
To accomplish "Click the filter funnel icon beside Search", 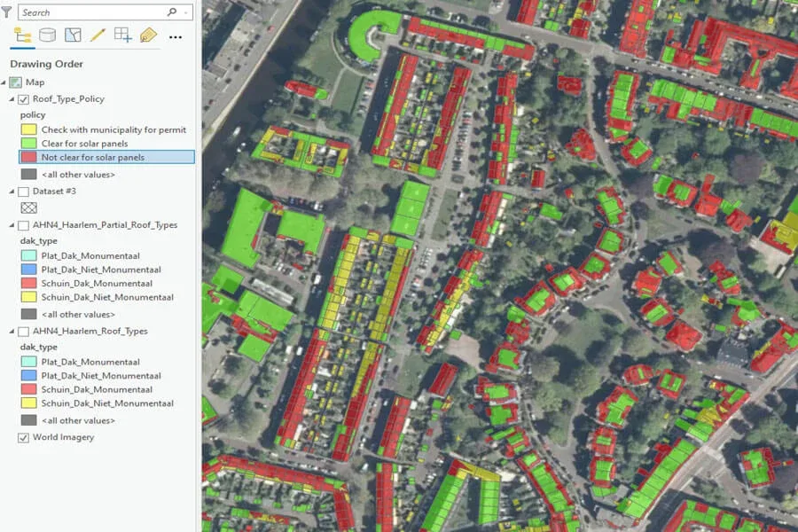I will (5, 12).
